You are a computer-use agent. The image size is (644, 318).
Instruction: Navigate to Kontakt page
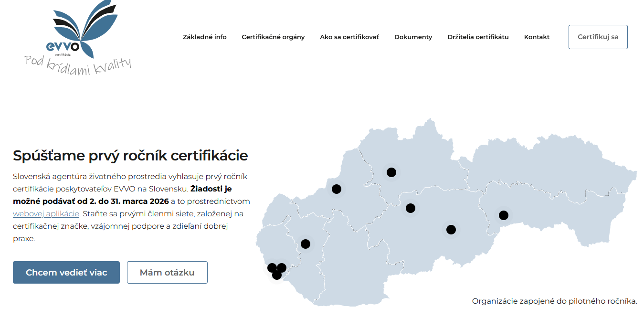click(x=537, y=37)
